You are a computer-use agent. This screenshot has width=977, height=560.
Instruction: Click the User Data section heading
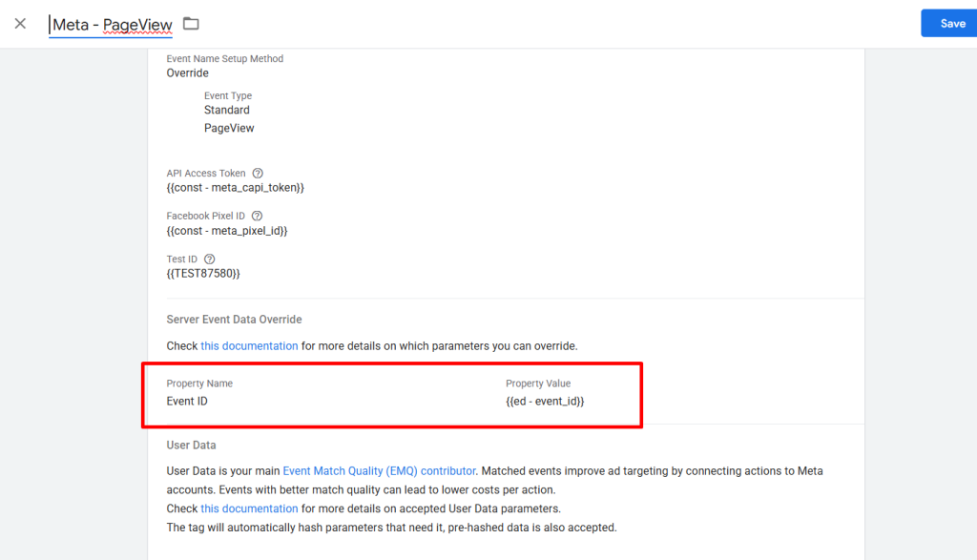click(x=191, y=446)
